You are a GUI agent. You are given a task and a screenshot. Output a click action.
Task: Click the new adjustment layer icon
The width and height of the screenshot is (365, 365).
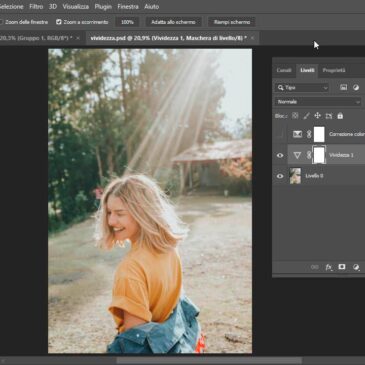(356, 267)
